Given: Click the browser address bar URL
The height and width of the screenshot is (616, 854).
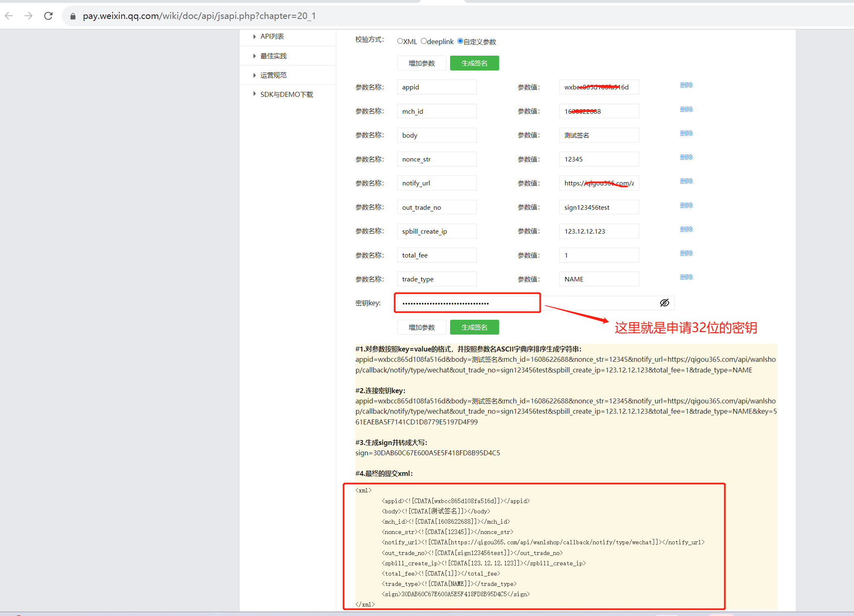Looking at the screenshot, I should [x=199, y=16].
